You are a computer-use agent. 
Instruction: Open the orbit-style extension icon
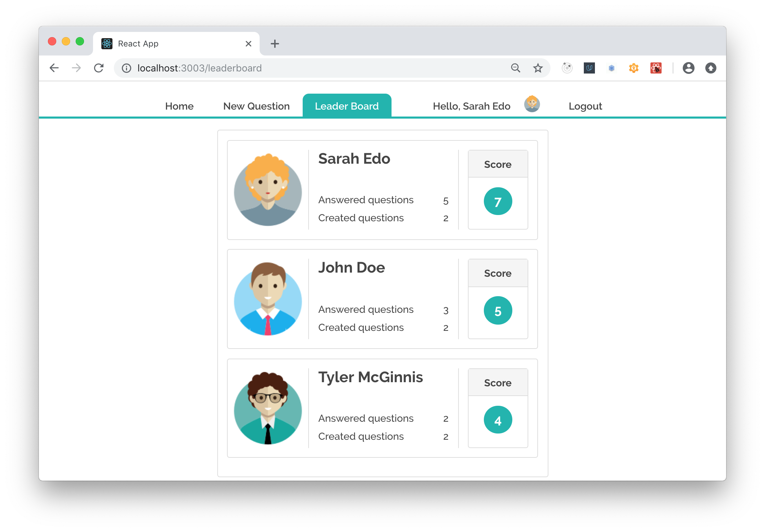pos(567,68)
